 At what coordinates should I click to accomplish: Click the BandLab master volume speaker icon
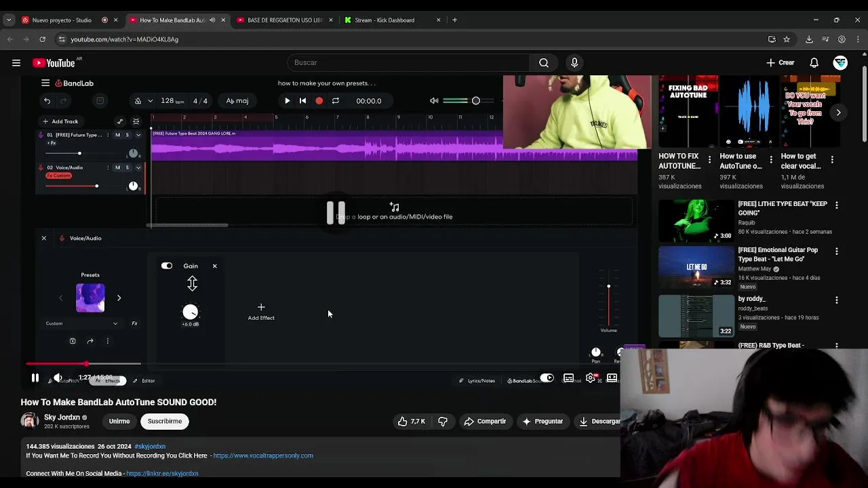click(x=434, y=101)
